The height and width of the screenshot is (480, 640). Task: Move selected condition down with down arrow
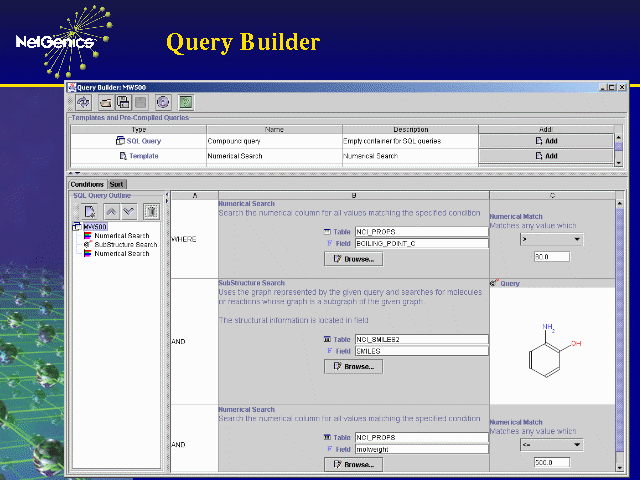pyautogui.click(x=128, y=211)
